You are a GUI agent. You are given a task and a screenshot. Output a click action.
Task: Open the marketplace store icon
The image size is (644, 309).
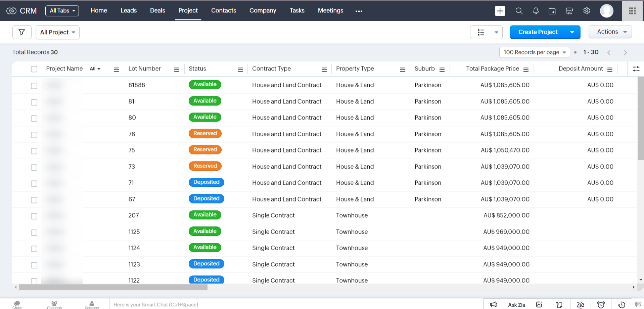click(569, 11)
